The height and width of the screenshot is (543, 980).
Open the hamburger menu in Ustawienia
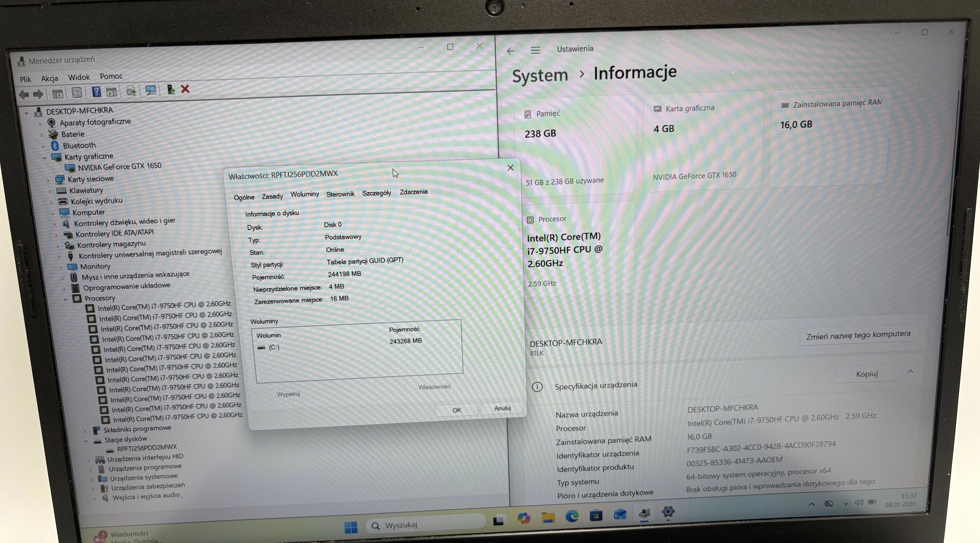536,50
